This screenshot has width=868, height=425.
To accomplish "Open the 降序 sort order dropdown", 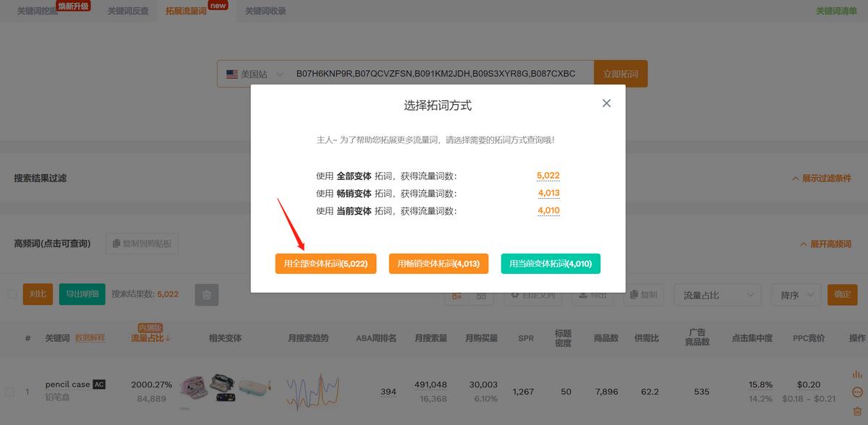I will [796, 295].
